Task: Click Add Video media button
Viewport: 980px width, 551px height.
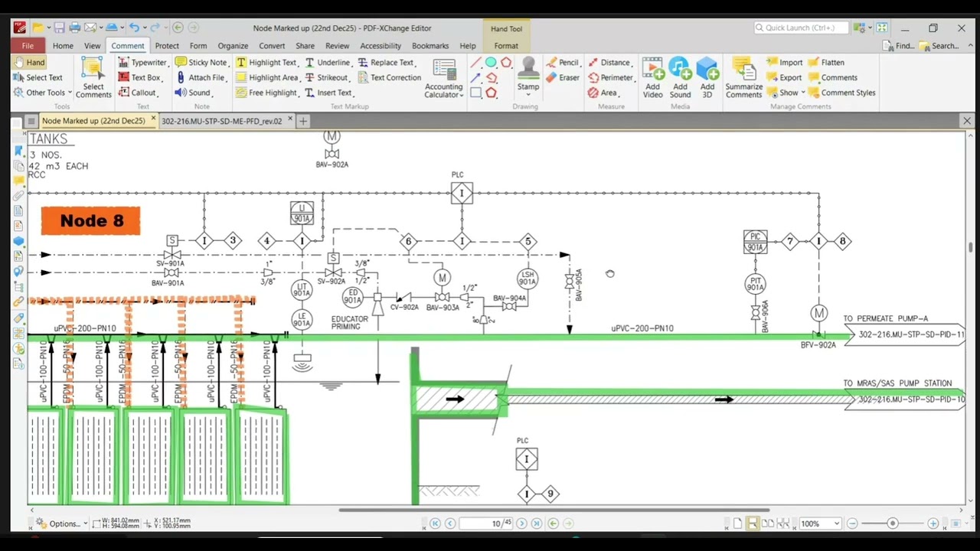Action: click(652, 78)
